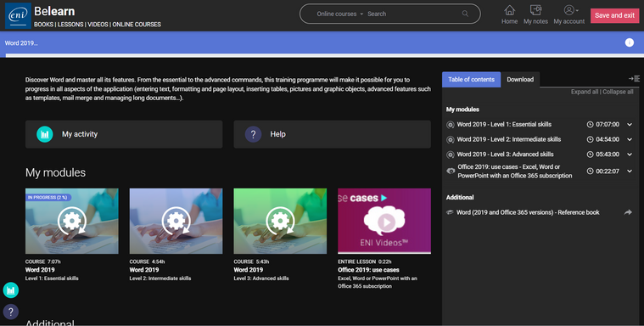
Task: Expand Word 2019 Level 3 chevron
Action: [630, 155]
